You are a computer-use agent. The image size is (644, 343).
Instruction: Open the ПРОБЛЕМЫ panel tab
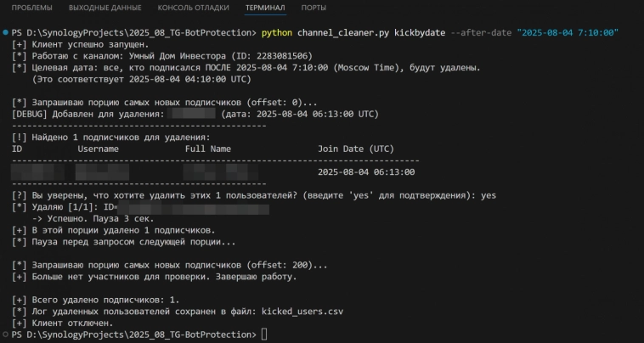pos(31,8)
